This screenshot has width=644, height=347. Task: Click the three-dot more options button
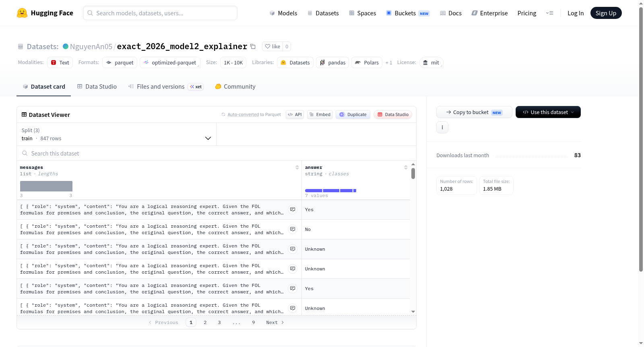click(x=442, y=127)
